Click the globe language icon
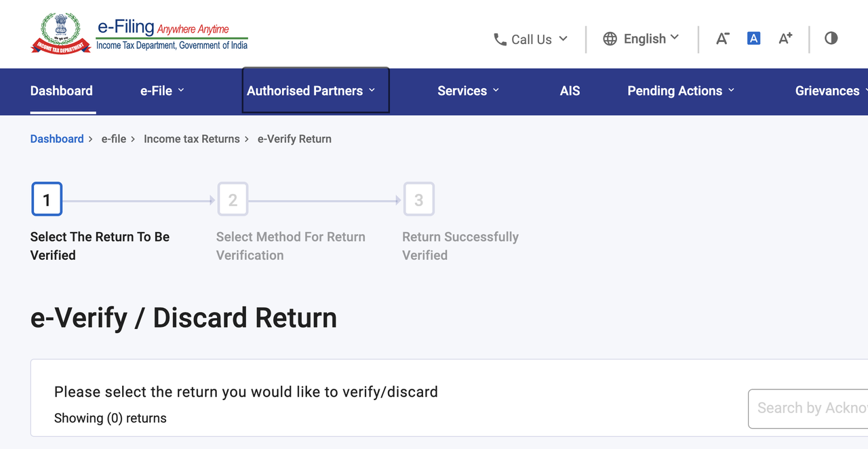Image resolution: width=868 pixels, height=449 pixels. 610,39
